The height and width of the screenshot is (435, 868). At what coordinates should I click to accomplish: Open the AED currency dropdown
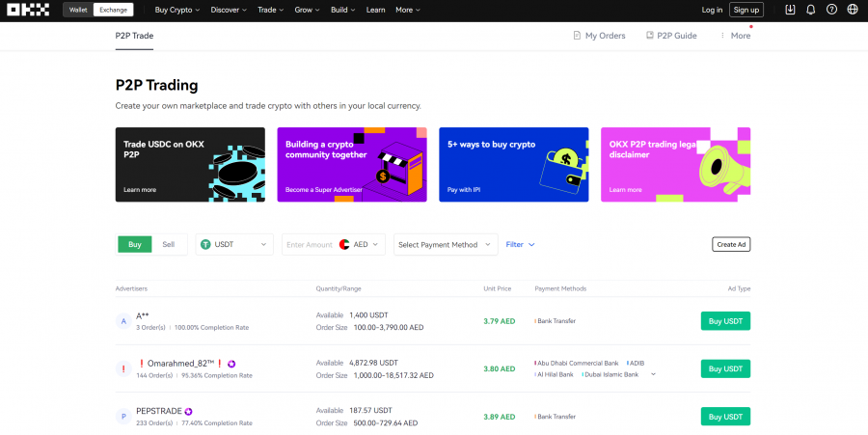361,244
